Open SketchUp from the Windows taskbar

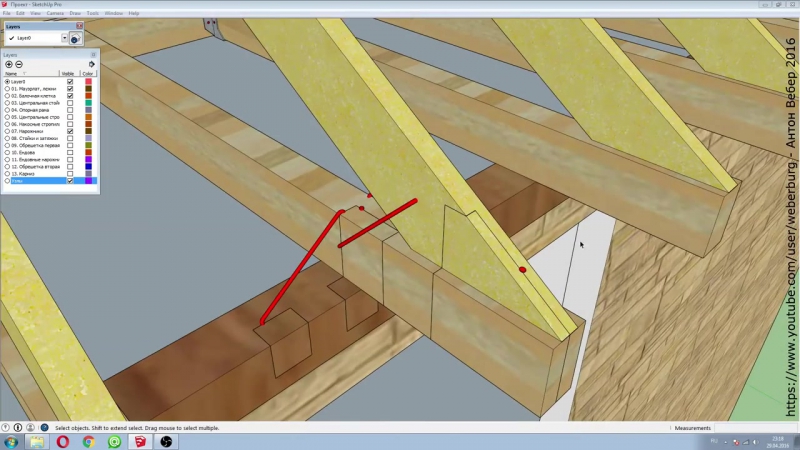click(x=140, y=441)
